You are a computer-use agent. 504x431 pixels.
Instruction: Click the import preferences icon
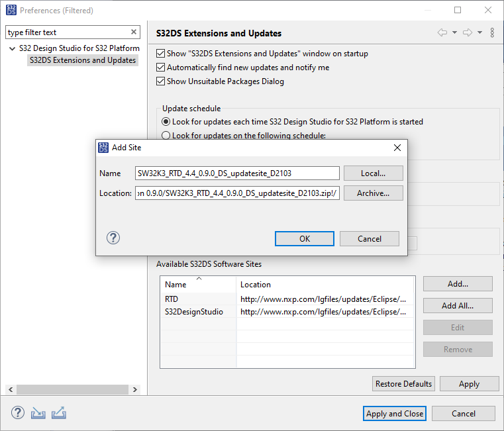point(38,413)
